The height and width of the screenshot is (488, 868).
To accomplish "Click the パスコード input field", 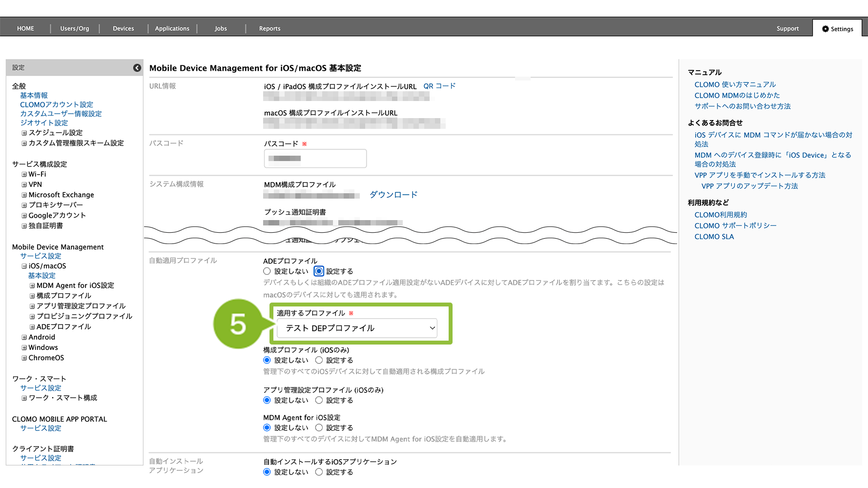I will [315, 159].
